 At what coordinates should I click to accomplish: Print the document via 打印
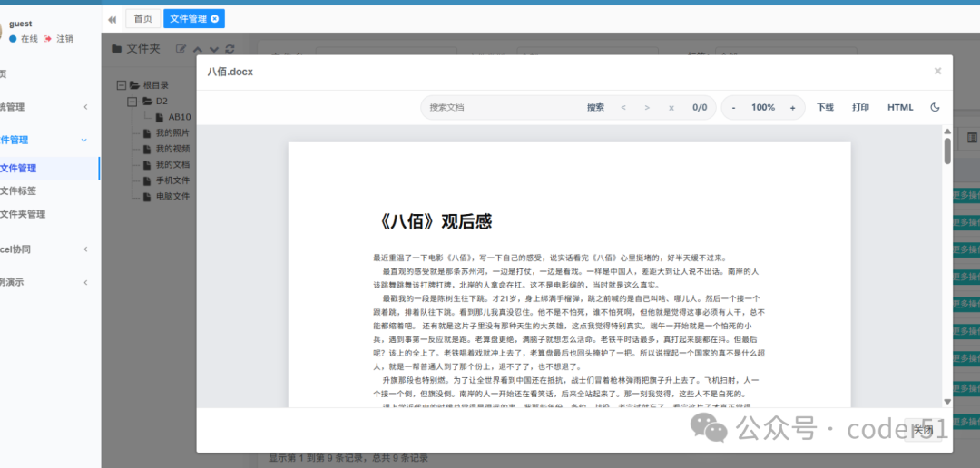[860, 107]
